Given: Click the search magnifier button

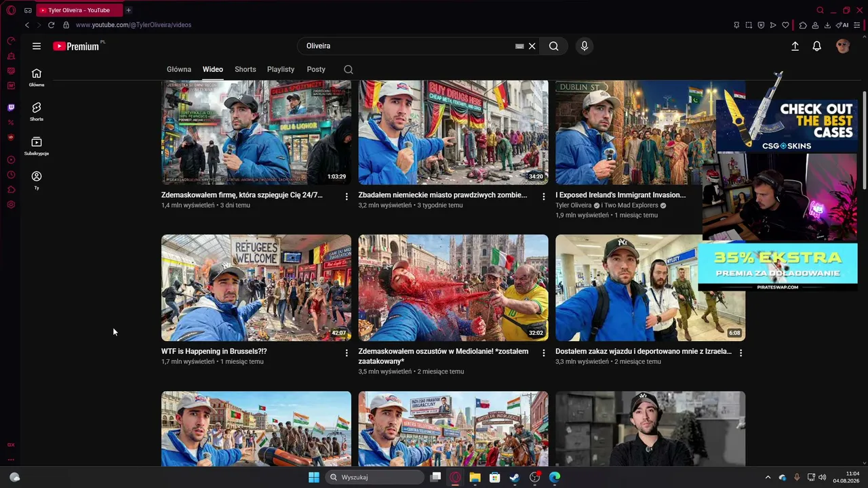Looking at the screenshot, I should coord(554,46).
